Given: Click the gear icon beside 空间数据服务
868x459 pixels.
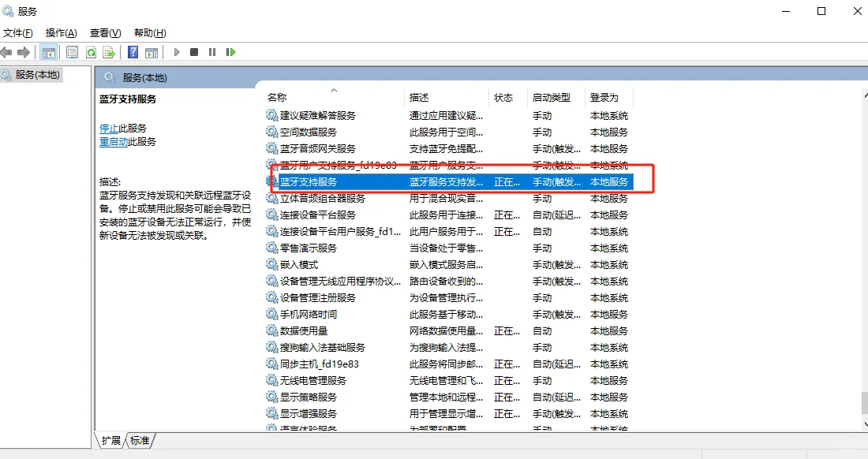Looking at the screenshot, I should 271,132.
